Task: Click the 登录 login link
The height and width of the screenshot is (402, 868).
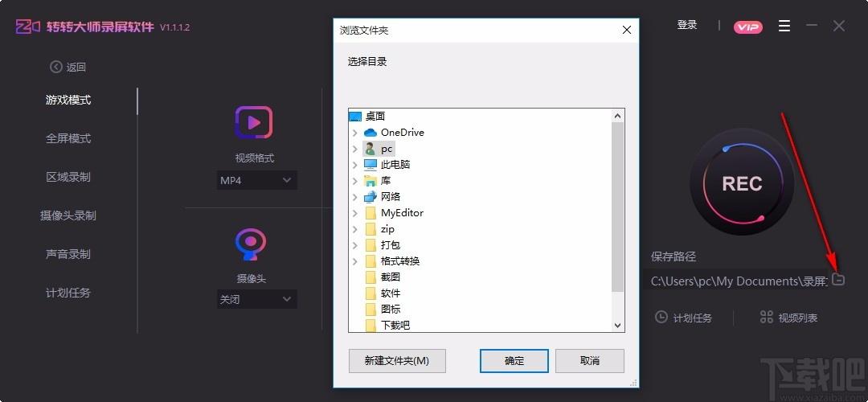Action: click(x=687, y=25)
